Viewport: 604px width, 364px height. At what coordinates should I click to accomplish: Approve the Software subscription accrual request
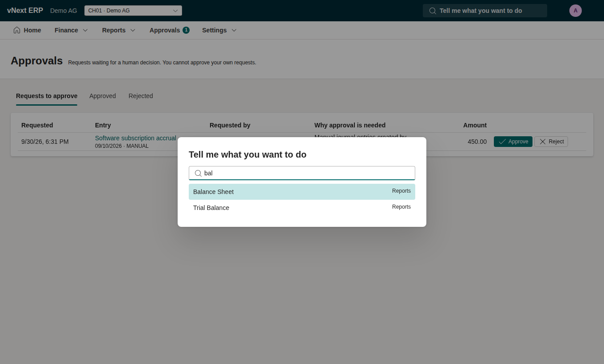click(513, 142)
